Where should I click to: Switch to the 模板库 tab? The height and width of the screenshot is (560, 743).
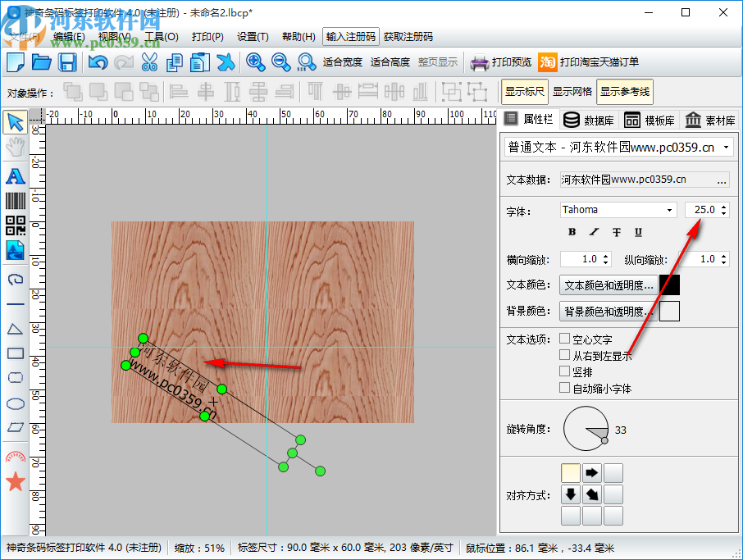(x=650, y=121)
